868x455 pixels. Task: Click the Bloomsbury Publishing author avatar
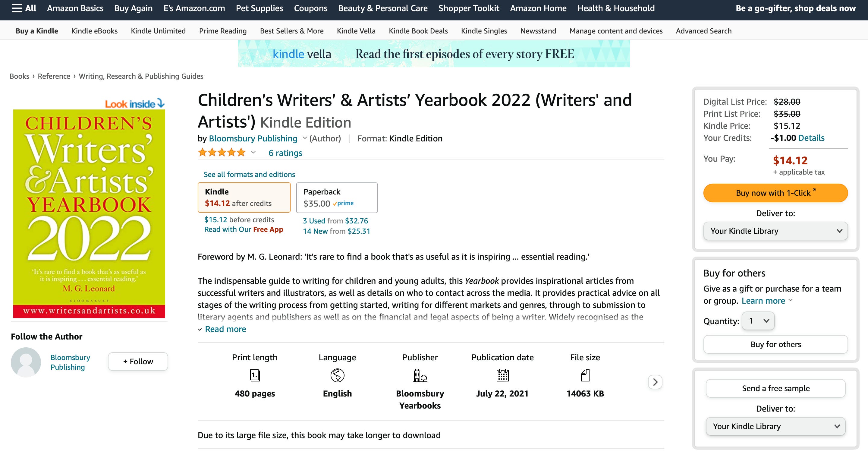tap(26, 362)
